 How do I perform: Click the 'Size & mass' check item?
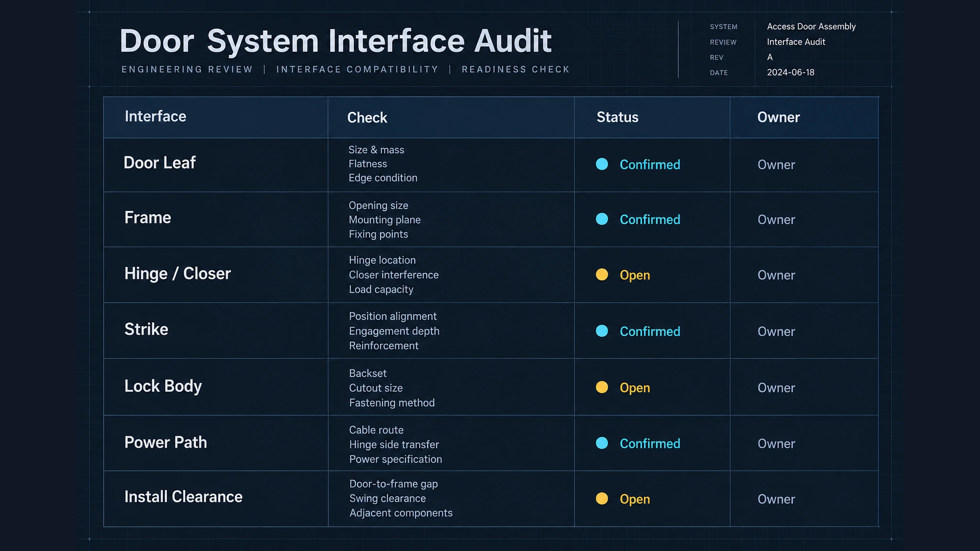click(x=376, y=150)
